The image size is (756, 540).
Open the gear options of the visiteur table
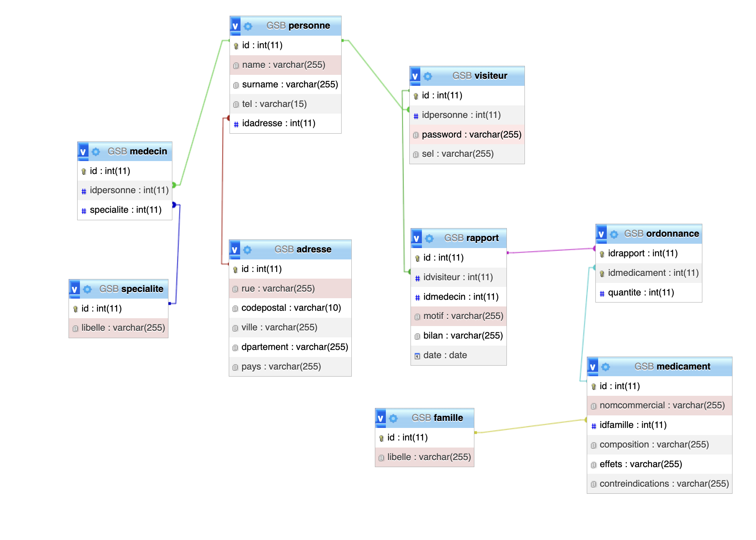pyautogui.click(x=428, y=76)
